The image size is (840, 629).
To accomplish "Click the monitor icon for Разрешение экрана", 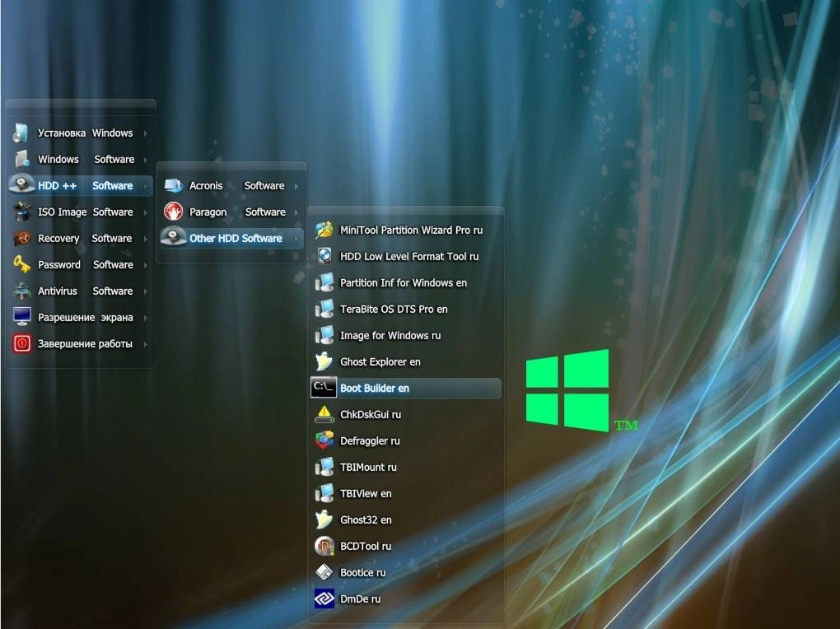I will click(22, 317).
